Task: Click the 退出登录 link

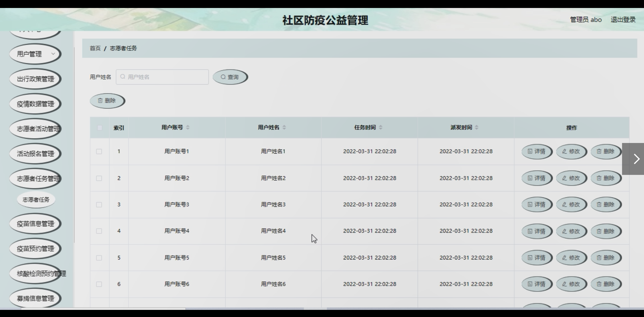Action: click(x=623, y=20)
